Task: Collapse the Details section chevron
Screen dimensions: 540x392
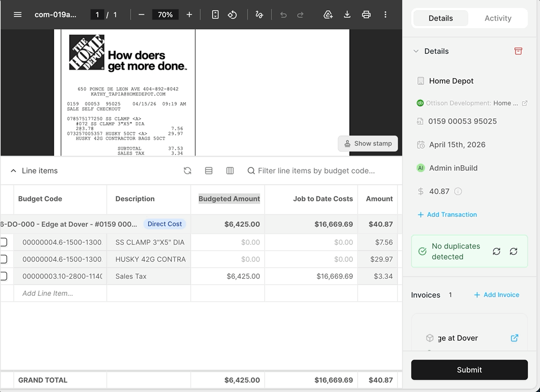Action: pyautogui.click(x=416, y=52)
